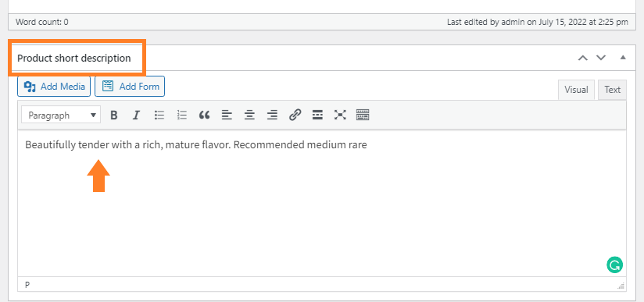The height and width of the screenshot is (302, 644).
Task: Apply blockquote formatting
Action: [204, 115]
